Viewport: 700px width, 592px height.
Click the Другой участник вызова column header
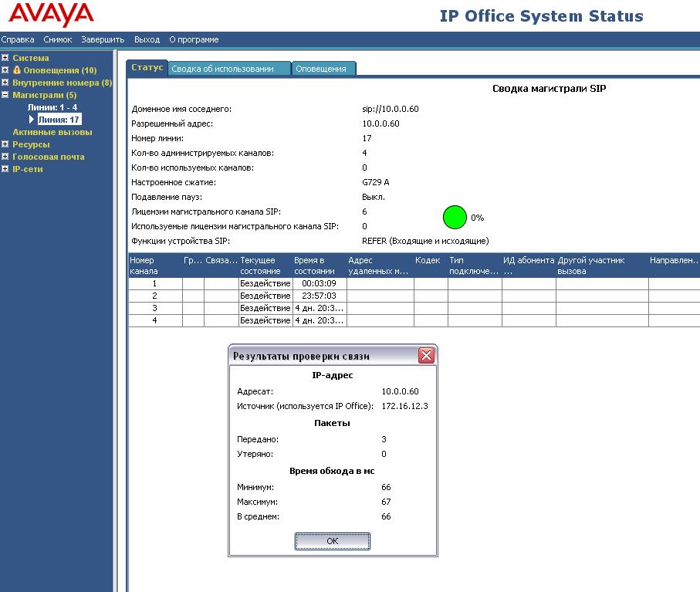tap(602, 266)
